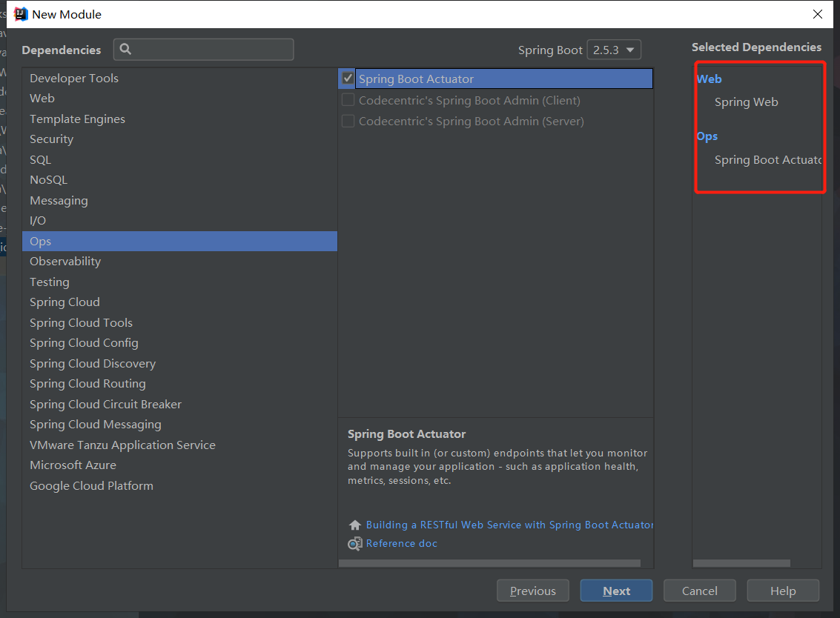840x618 pixels.
Task: Open the Spring Boot version dropdown 2.5.3
Action: click(614, 50)
